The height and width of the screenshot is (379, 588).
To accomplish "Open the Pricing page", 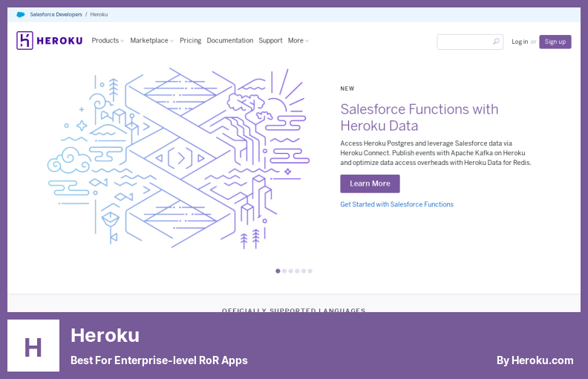I will 190,41.
